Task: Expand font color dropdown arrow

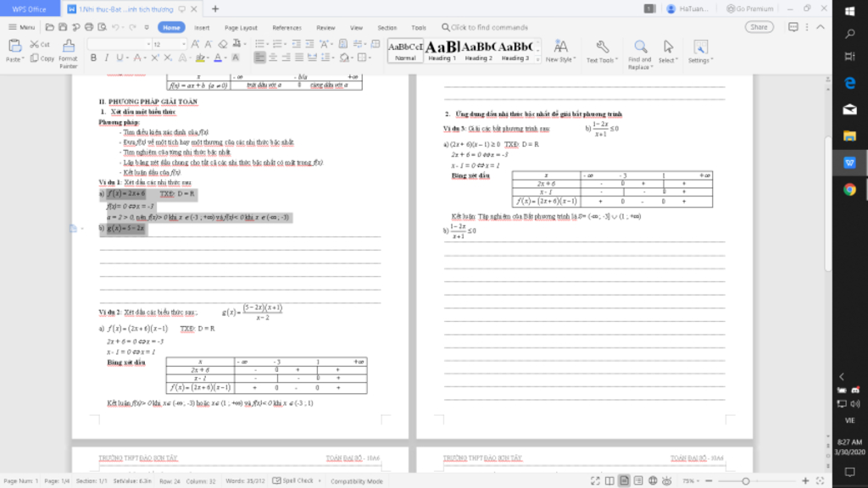Action: (x=225, y=58)
